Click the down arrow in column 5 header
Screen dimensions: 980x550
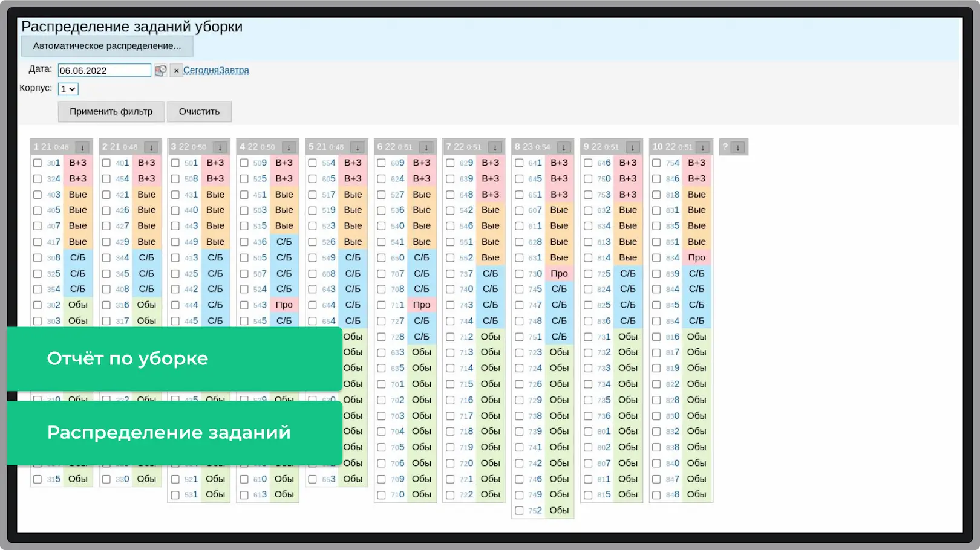click(358, 147)
